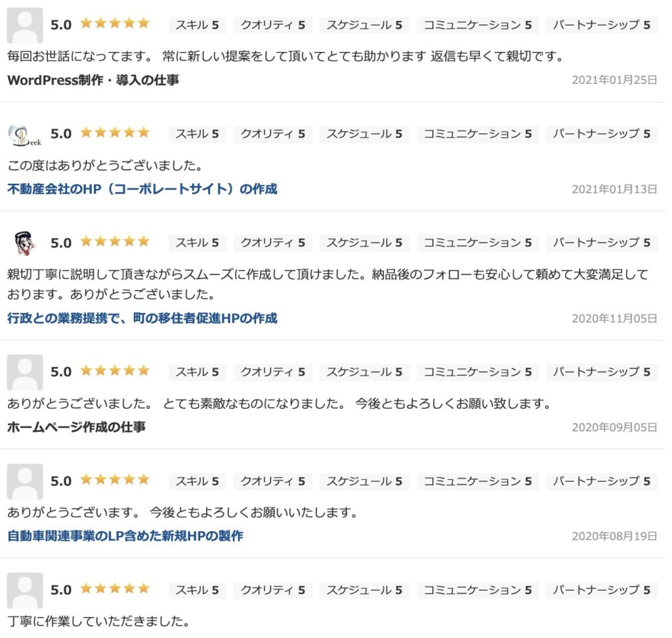
Task: Click the star rating on the 2021年01月13日 review
Action: (x=115, y=133)
